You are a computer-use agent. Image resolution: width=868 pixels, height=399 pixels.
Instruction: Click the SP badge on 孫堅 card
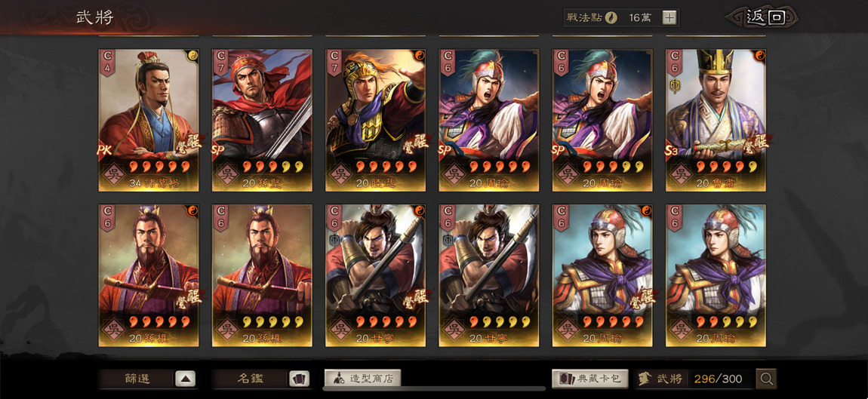pos(218,149)
